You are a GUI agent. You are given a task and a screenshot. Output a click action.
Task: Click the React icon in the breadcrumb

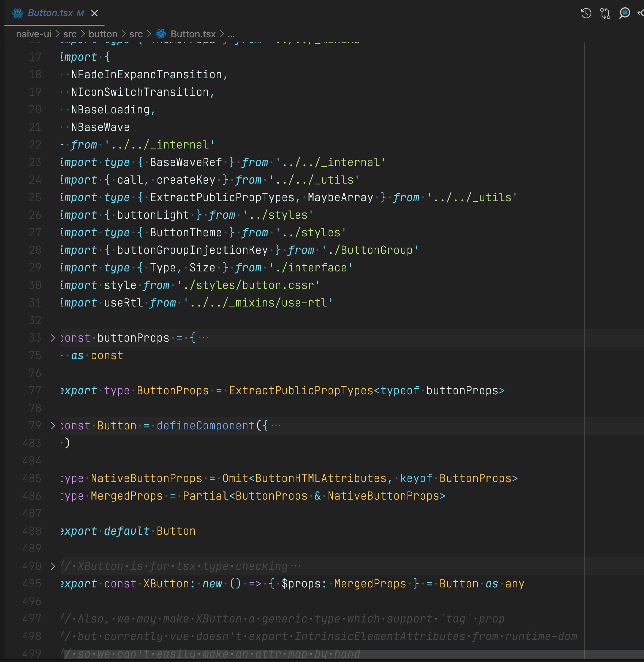point(161,34)
